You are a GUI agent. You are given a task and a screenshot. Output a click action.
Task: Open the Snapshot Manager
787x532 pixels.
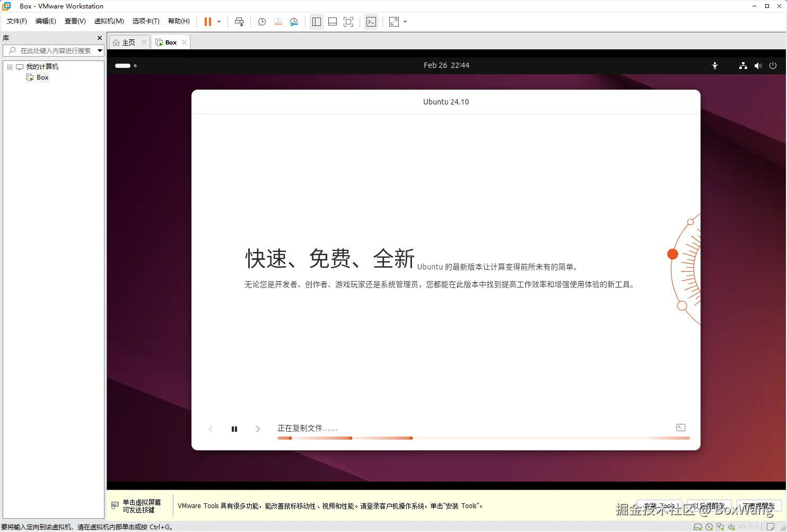point(294,22)
